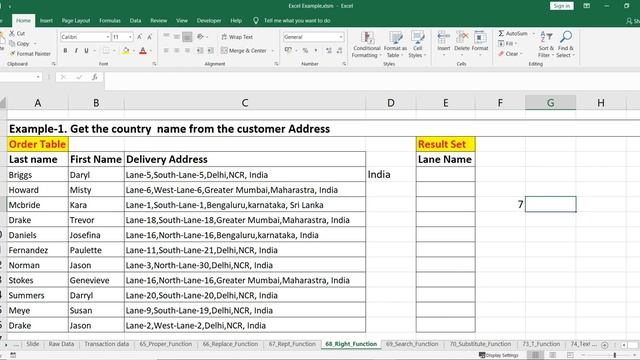Switch to the Data ribbon tab
Image resolution: width=640 pixels, height=360 pixels.
click(135, 20)
